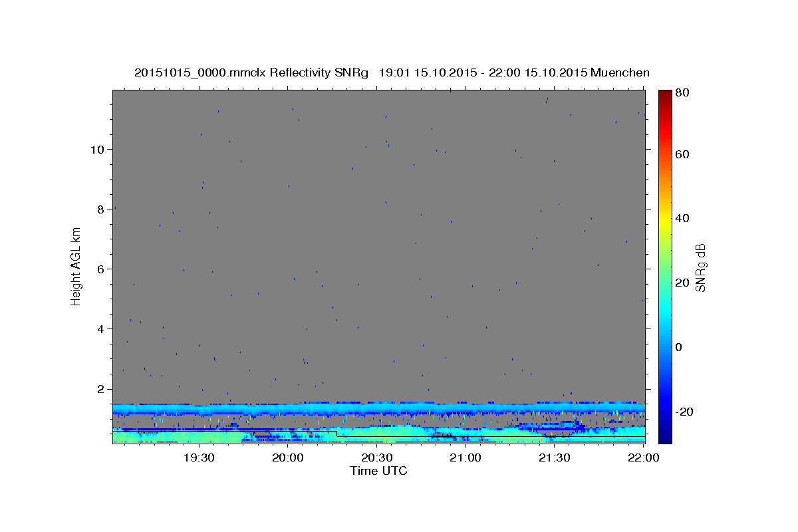Click the 21:00 time tick label

click(x=465, y=458)
